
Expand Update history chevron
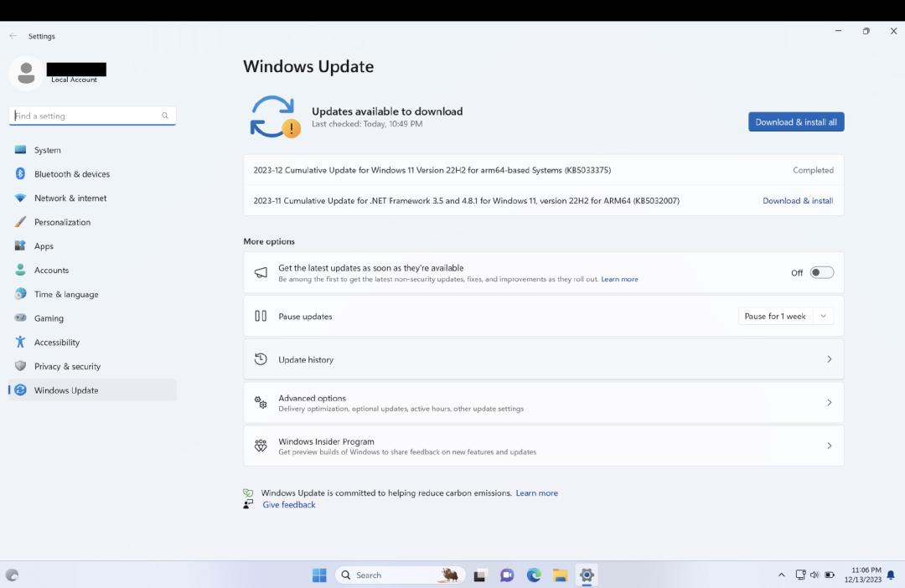pos(830,359)
